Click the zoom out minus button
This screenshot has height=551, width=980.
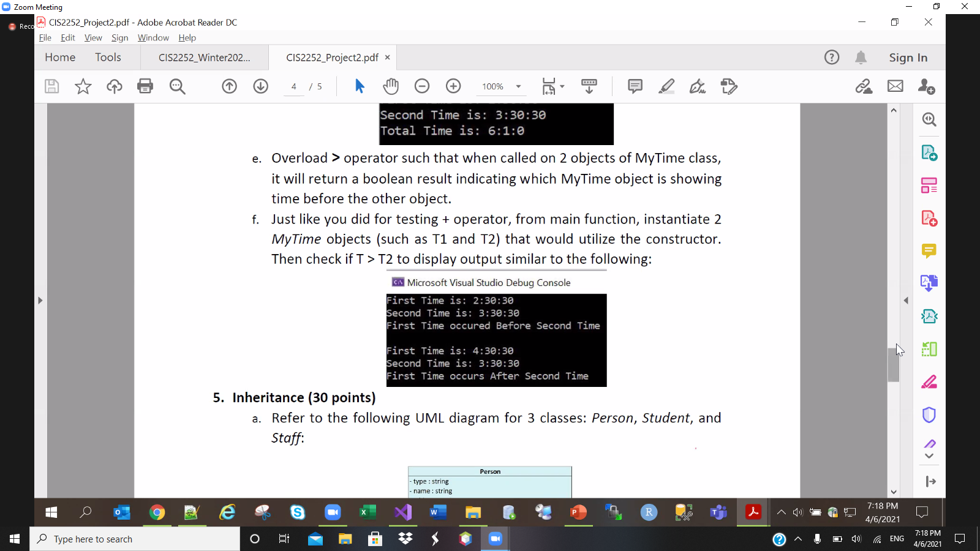coord(422,86)
